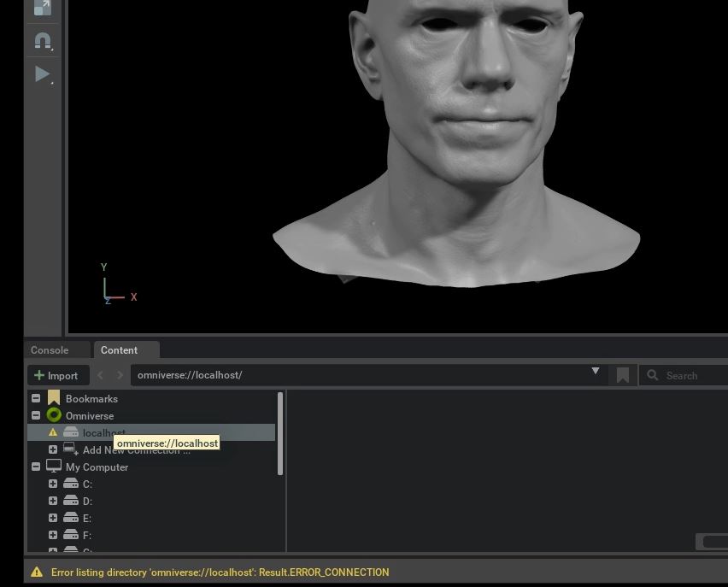This screenshot has height=587, width=728.
Task: Click the warning icon next to localhost
Action: pos(53,433)
